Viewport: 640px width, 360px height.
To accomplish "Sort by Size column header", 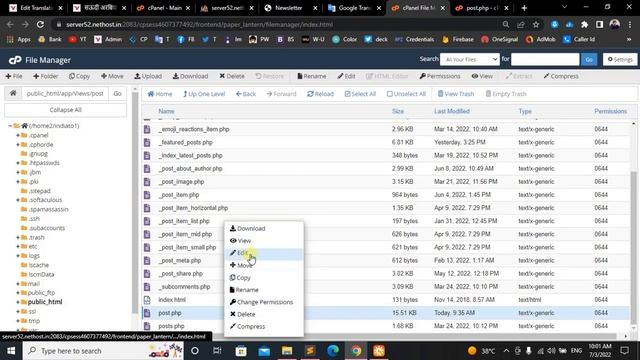I will pos(398,111).
